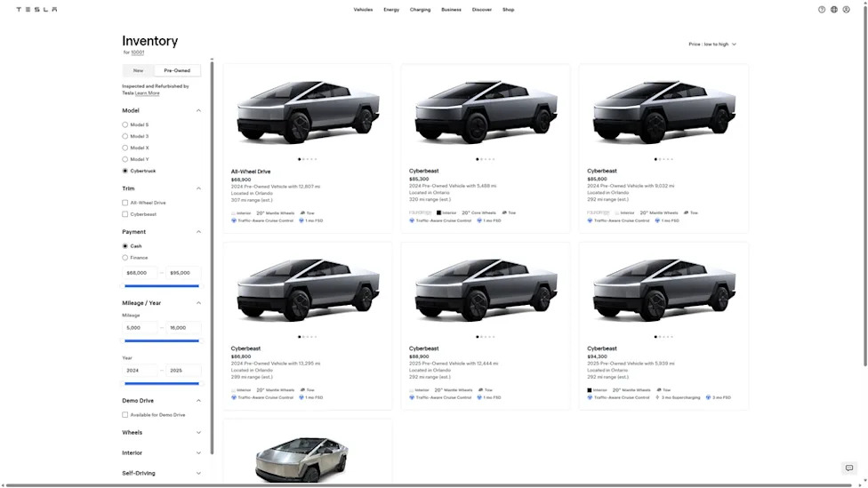Click Cybertruck image on $88,900 card
Viewport: 868px width, 488px height.
point(486,290)
